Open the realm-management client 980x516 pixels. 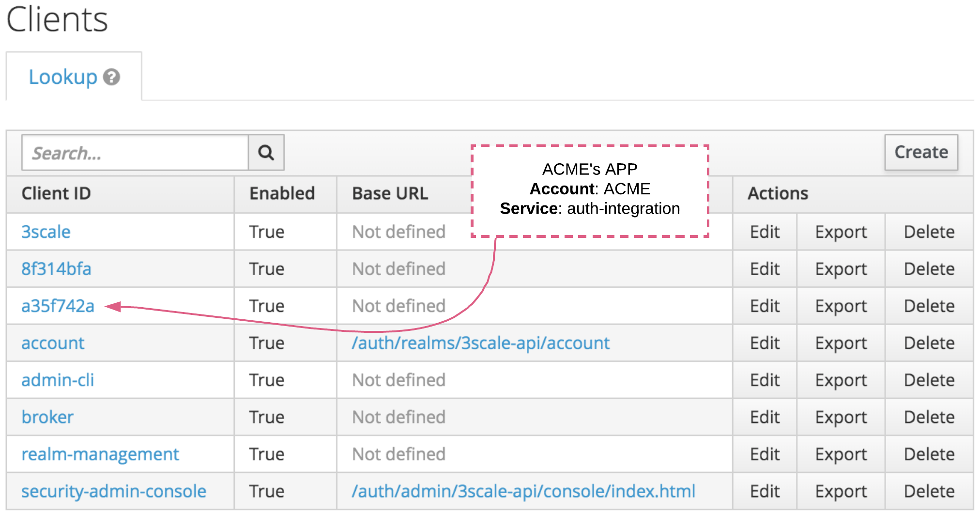point(100,454)
